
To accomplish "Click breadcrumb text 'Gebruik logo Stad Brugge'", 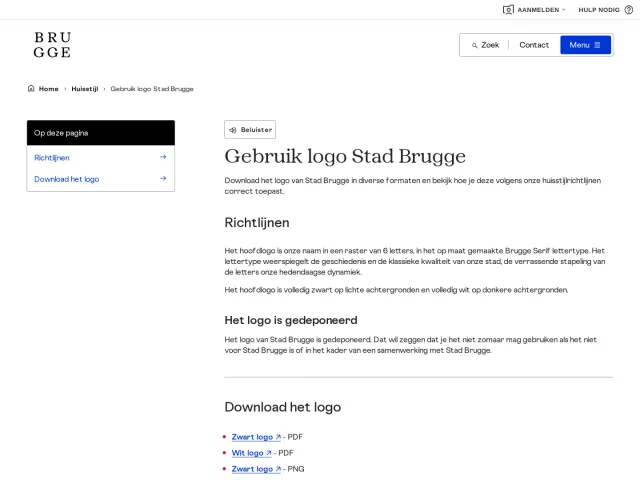I will click(x=152, y=89).
